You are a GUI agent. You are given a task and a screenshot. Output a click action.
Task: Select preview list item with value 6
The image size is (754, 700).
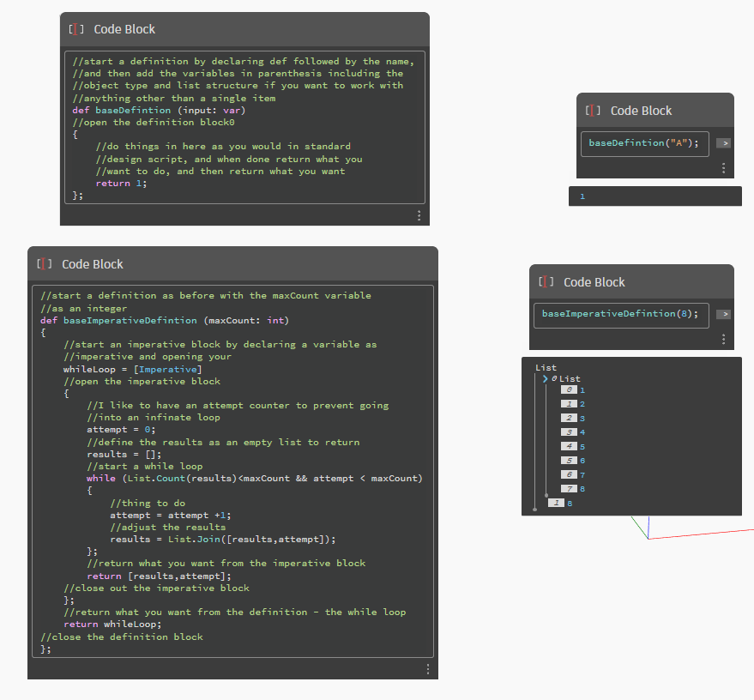tap(573, 461)
